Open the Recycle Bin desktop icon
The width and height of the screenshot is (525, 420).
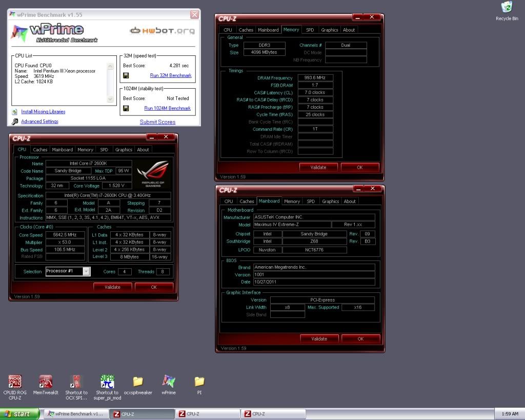pos(507,8)
